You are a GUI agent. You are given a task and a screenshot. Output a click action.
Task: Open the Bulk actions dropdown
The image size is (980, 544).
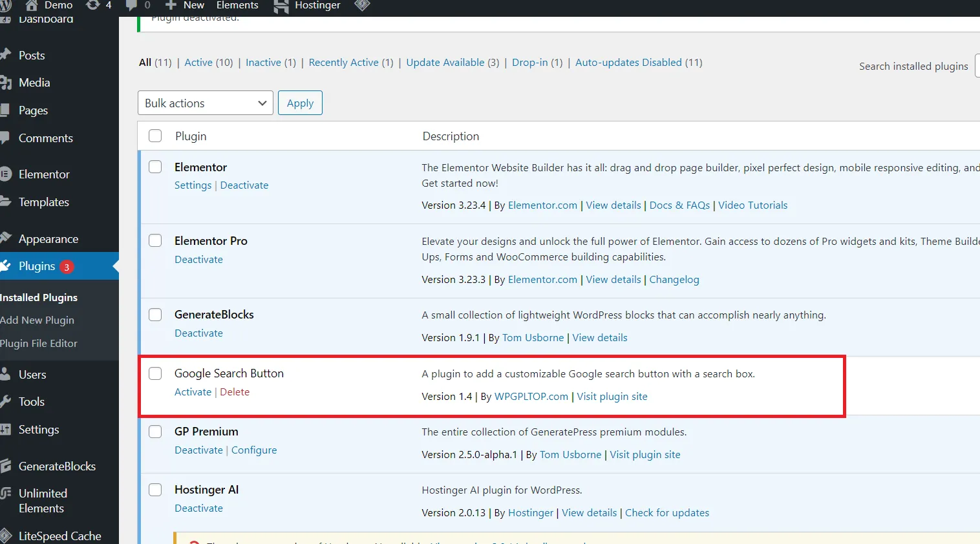click(206, 103)
